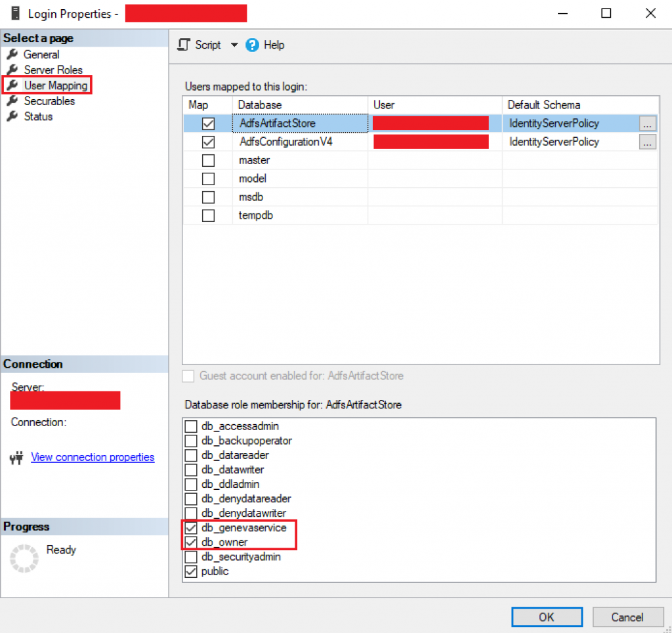Switch to the Securables page

point(49,100)
